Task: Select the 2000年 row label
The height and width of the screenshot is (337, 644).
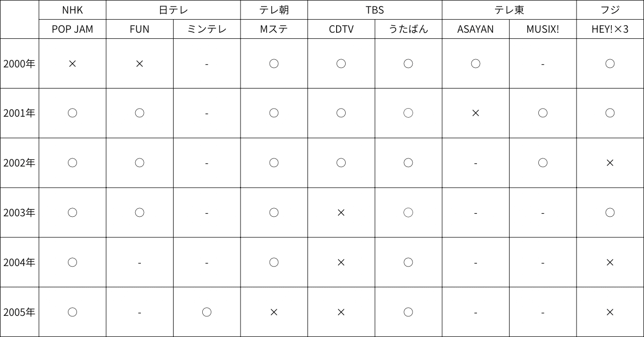Action: (19, 64)
